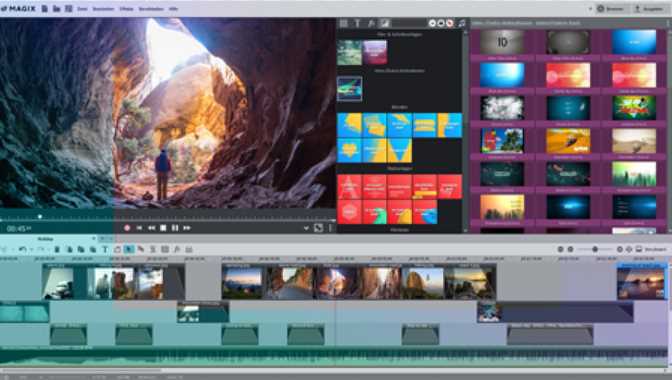Viewport: 672px width, 380px height.
Task: Select the green forest template thumbnail
Action: point(634,174)
